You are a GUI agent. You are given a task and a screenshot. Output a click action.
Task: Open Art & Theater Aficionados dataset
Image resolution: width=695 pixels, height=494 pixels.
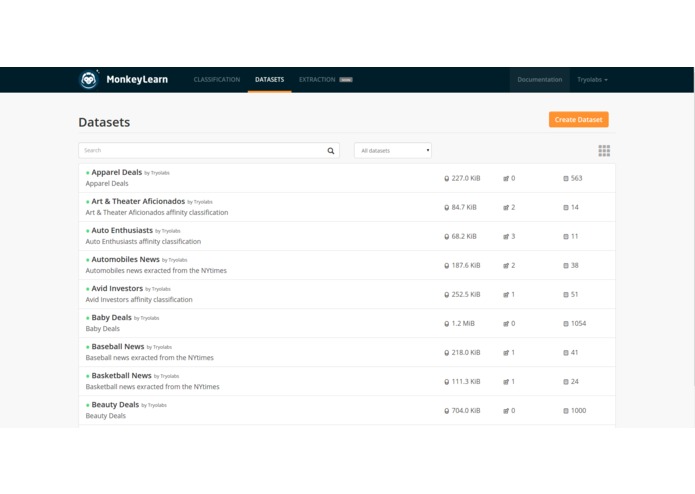tap(138, 201)
